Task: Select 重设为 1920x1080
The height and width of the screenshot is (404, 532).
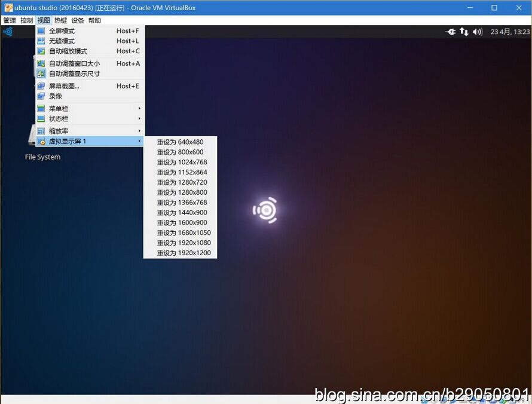Action: pos(180,243)
